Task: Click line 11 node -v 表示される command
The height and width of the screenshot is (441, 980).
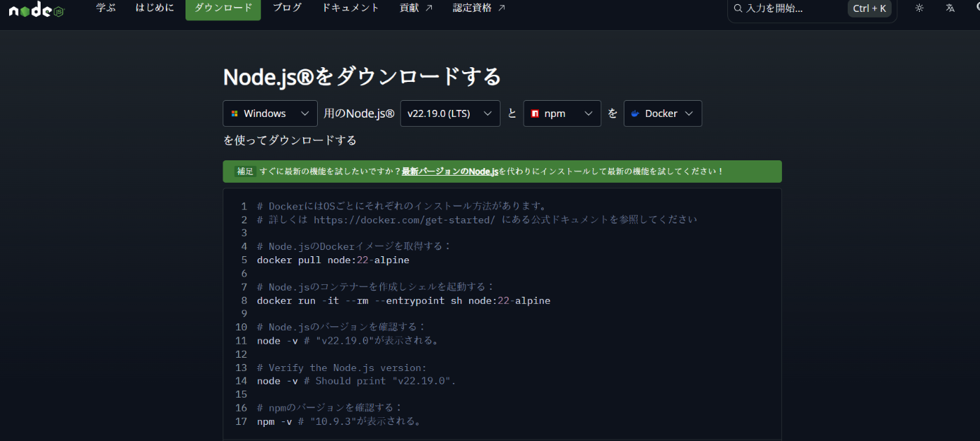Action: click(x=348, y=341)
